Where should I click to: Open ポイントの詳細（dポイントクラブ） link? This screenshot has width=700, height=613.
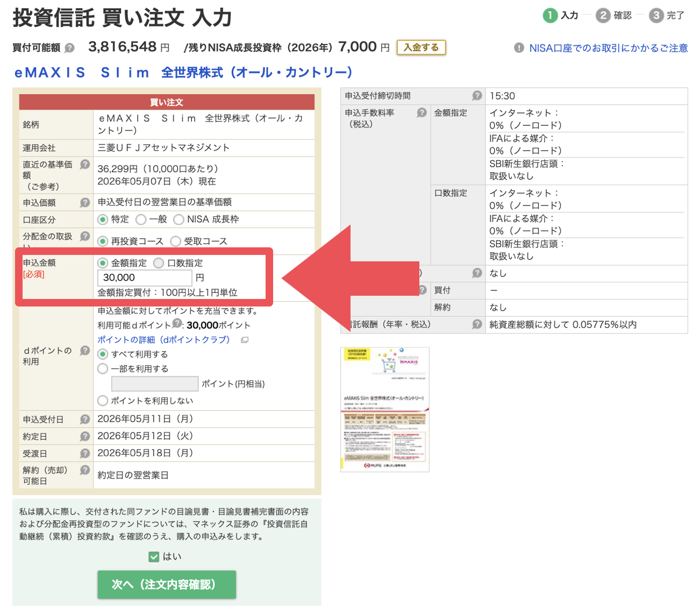click(x=163, y=340)
